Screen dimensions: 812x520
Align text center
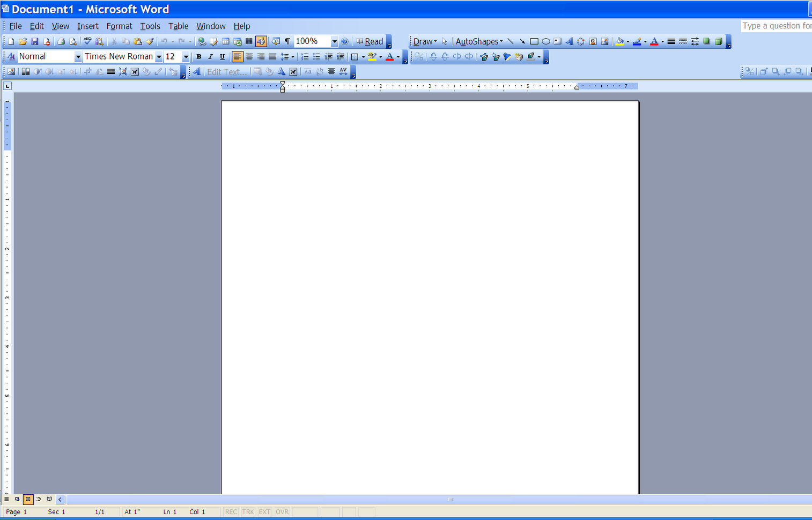coord(249,56)
